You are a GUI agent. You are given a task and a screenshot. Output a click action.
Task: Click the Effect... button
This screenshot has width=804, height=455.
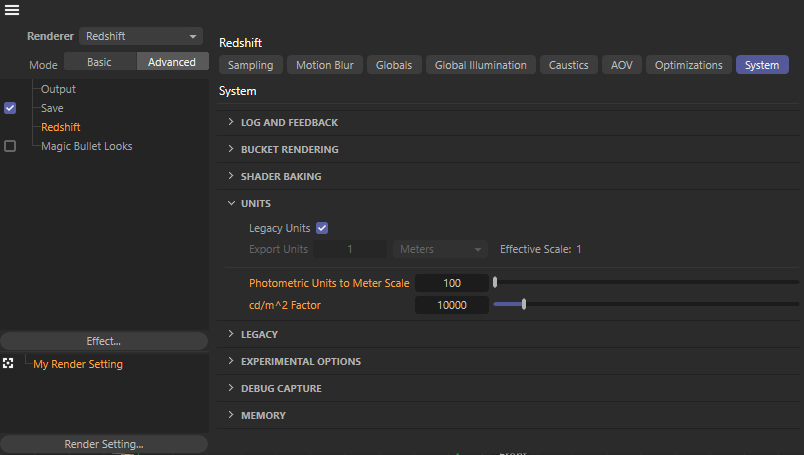point(103,341)
